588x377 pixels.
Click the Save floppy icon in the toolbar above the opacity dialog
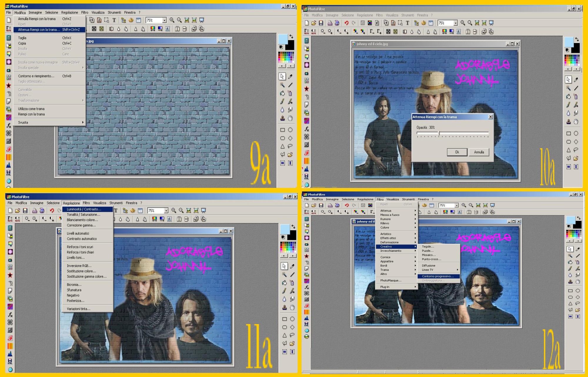[321, 23]
